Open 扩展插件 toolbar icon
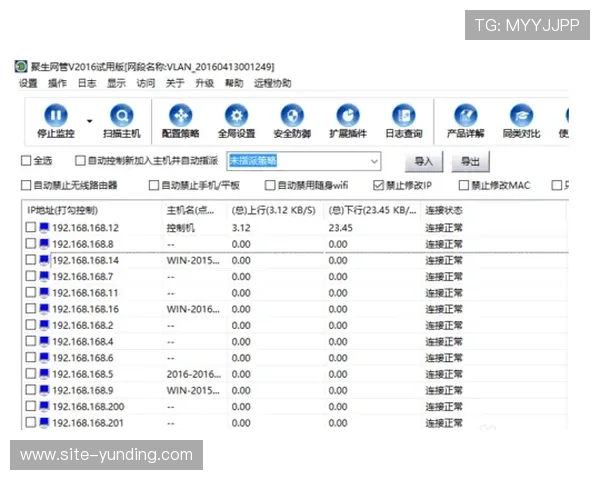600x480 pixels. coord(348,115)
